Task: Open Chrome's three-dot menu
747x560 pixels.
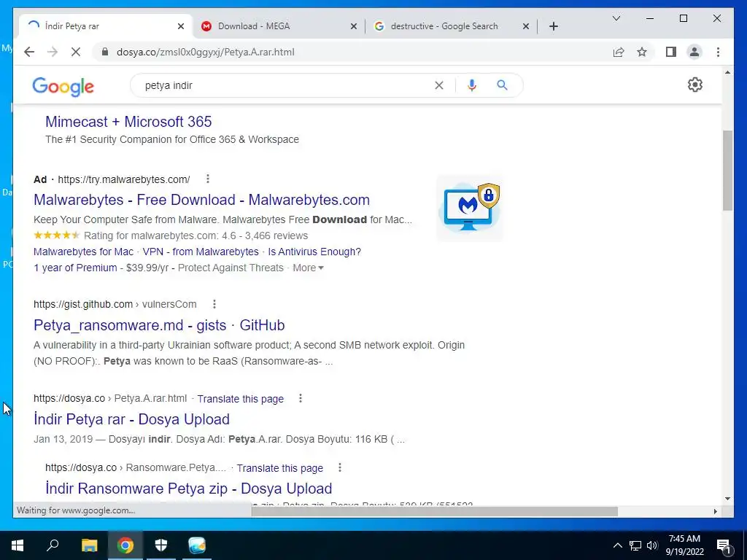Action: [x=718, y=52]
